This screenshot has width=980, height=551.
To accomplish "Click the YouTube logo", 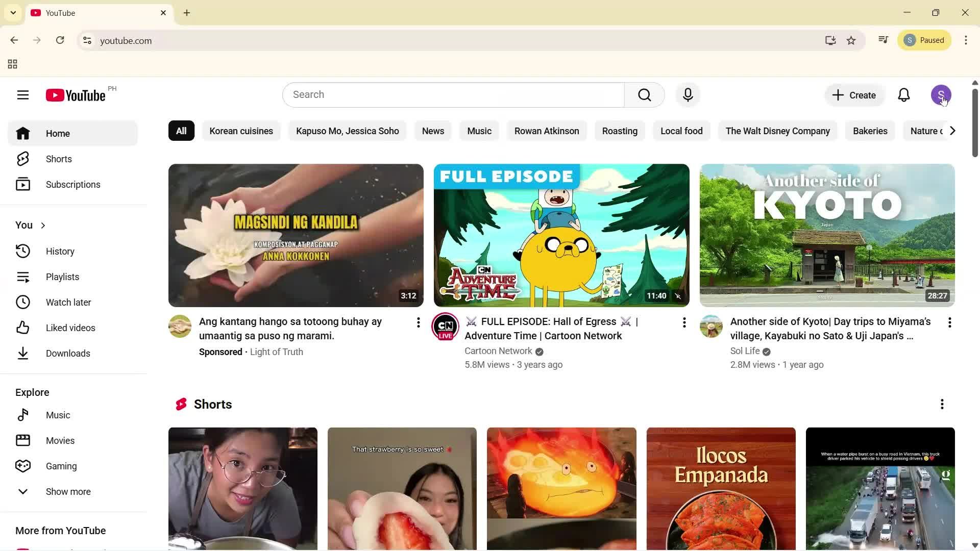I will click(75, 95).
